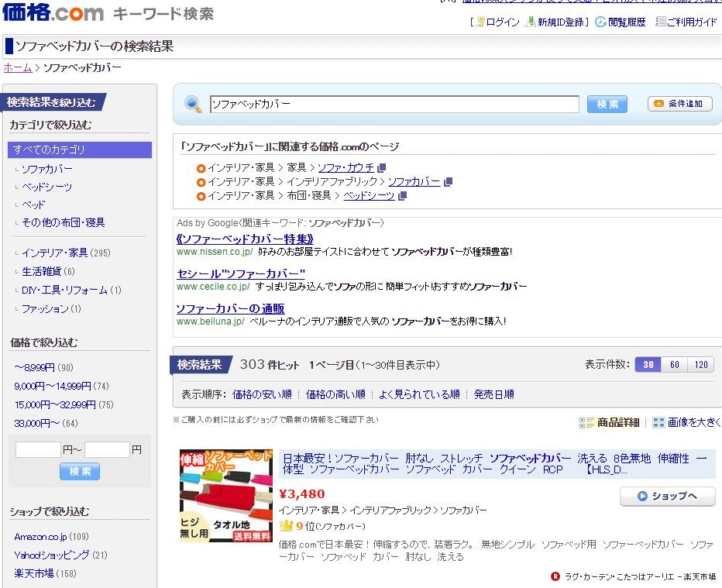
Task: Filter price 33,000円～
Action: 46,423
